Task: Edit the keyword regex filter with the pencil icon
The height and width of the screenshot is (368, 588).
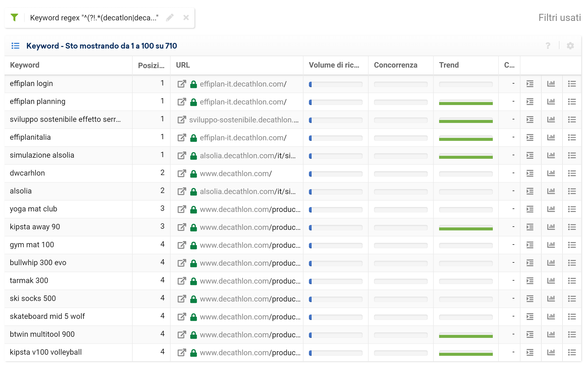Action: tap(170, 18)
